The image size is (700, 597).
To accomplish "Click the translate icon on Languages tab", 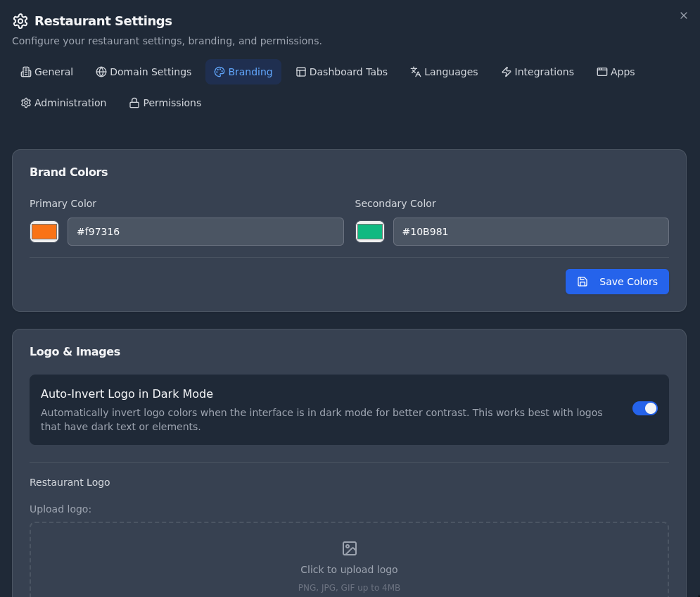I will point(416,72).
